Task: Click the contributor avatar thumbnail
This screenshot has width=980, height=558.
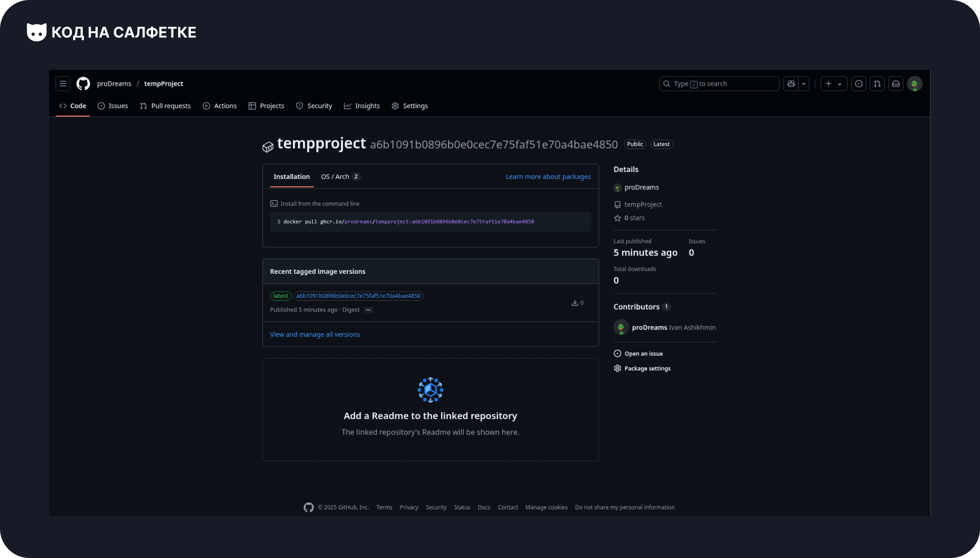Action: tap(621, 327)
